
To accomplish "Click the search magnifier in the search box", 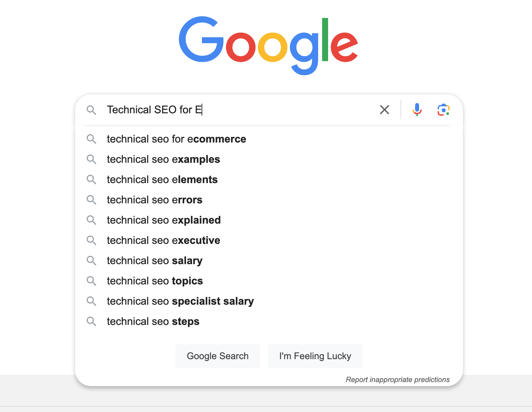I will (91, 110).
